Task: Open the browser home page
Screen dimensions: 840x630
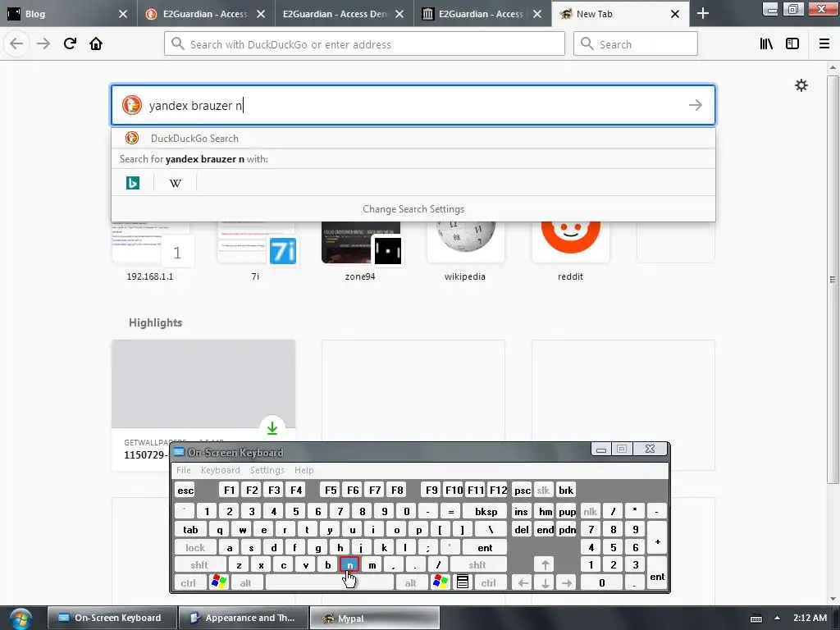Action: click(96, 43)
